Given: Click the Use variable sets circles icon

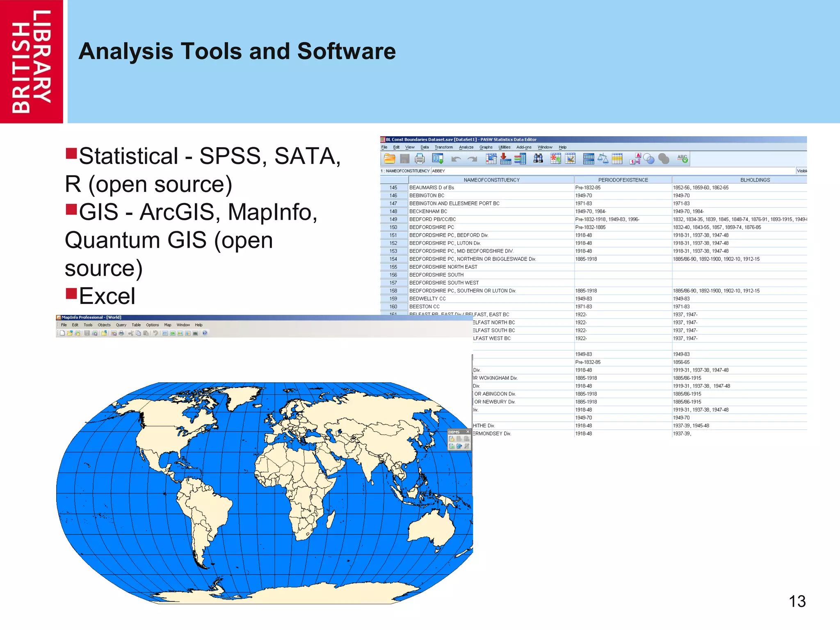Looking at the screenshot, I should pyautogui.click(x=649, y=159).
